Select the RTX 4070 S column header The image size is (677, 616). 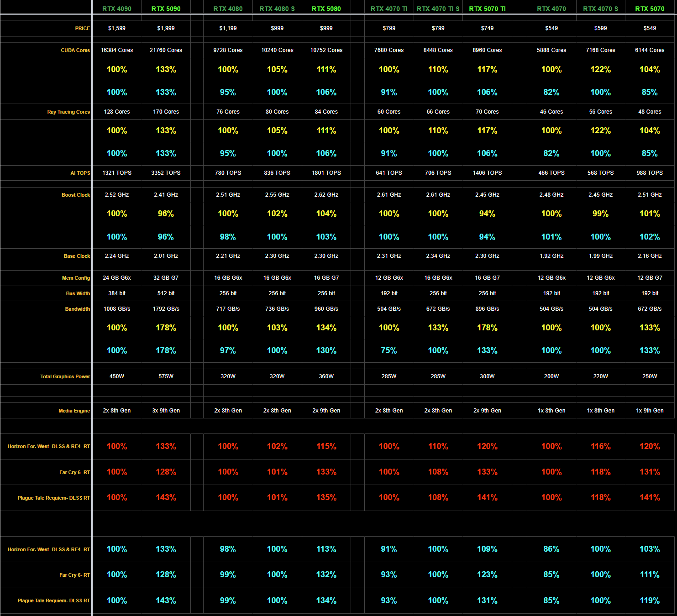click(x=600, y=9)
